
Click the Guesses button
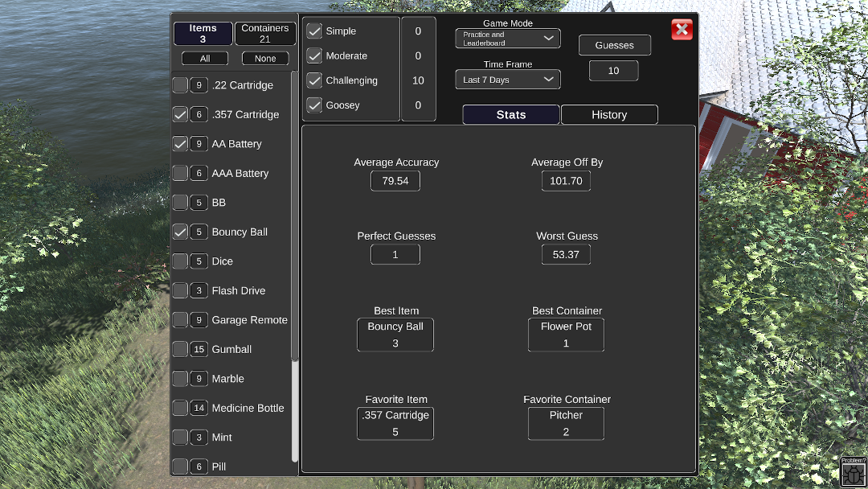point(614,46)
